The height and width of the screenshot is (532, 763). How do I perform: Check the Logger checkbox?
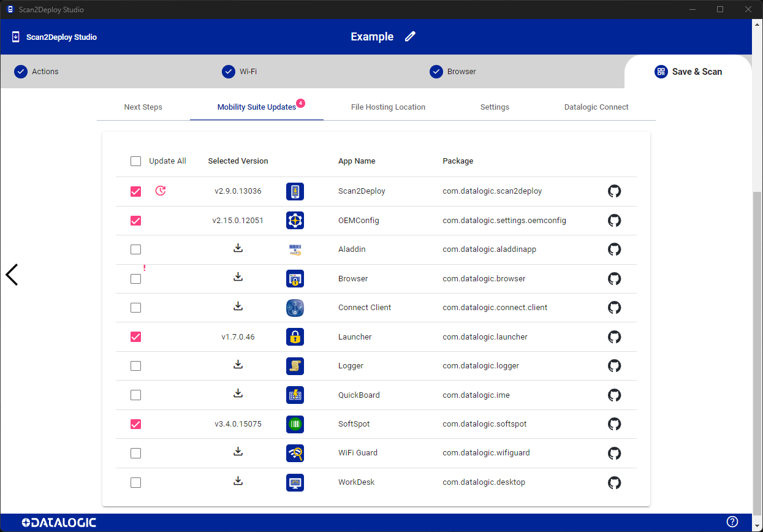click(135, 366)
